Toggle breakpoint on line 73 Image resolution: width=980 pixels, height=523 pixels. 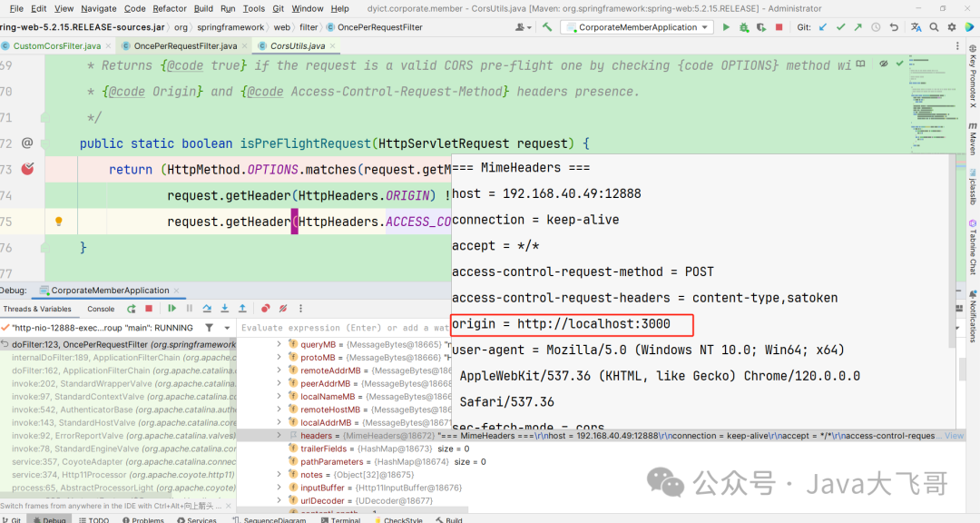coord(27,169)
